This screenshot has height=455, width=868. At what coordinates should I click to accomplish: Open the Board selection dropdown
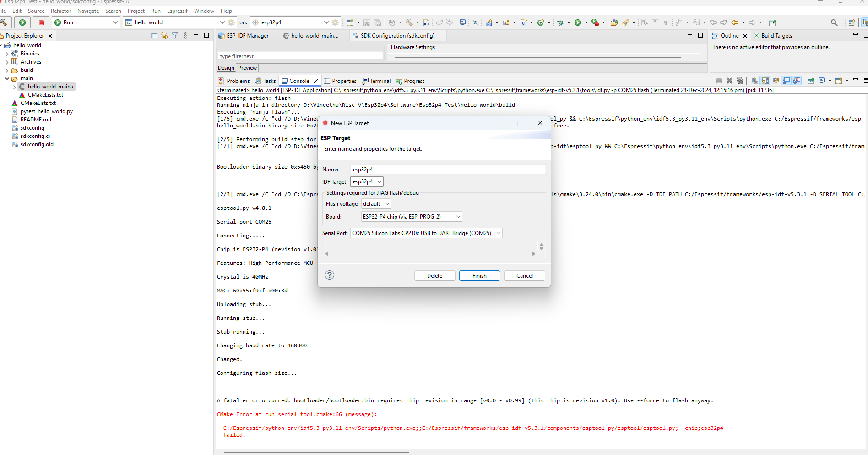click(x=412, y=217)
